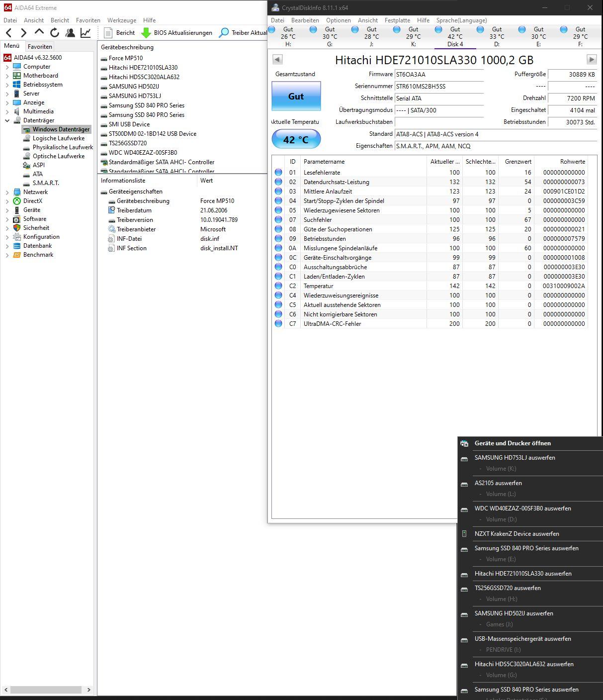The image size is (603, 700).
Task: Open the Favoriten menu in AIDA64 menu bar
Action: [88, 20]
